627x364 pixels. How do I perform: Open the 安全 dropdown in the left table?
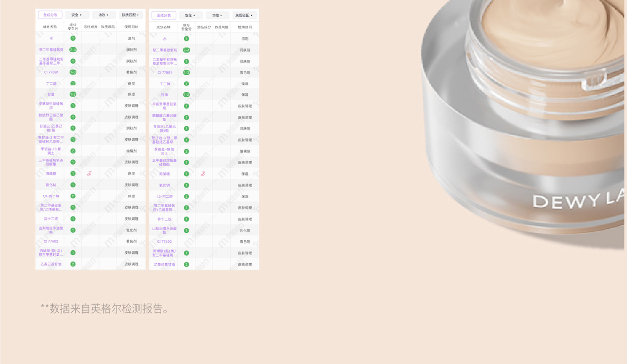[76, 15]
